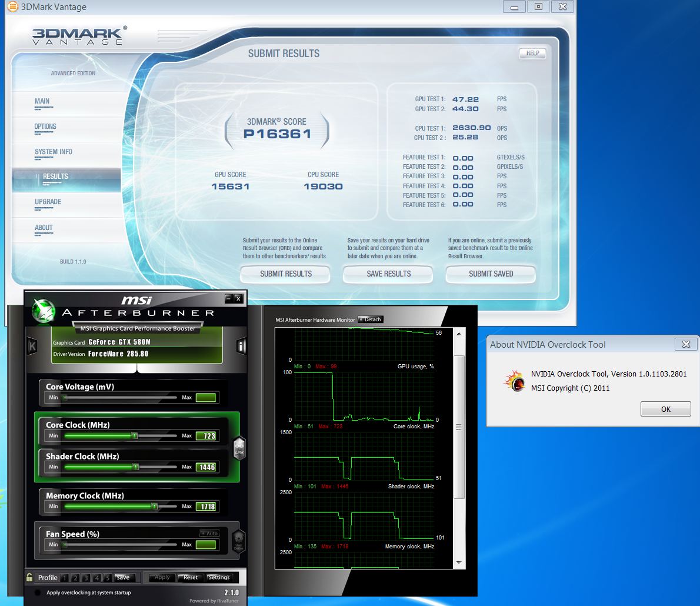Toggle the core and shader clock Link icon
The image size is (700, 606).
(239, 448)
